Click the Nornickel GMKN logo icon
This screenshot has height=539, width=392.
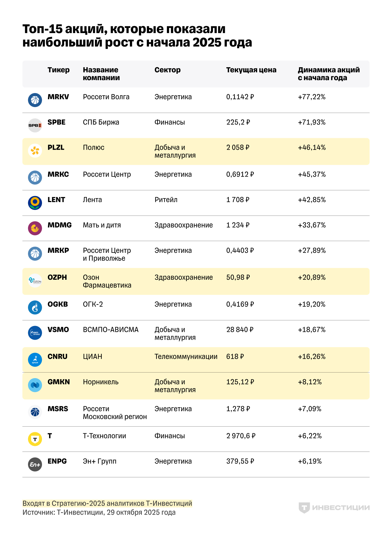tap(35, 385)
